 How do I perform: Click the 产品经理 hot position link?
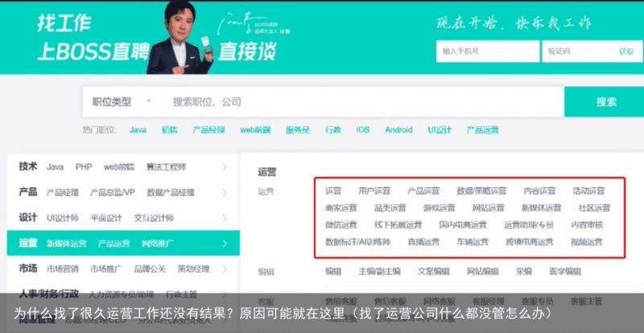click(x=208, y=129)
